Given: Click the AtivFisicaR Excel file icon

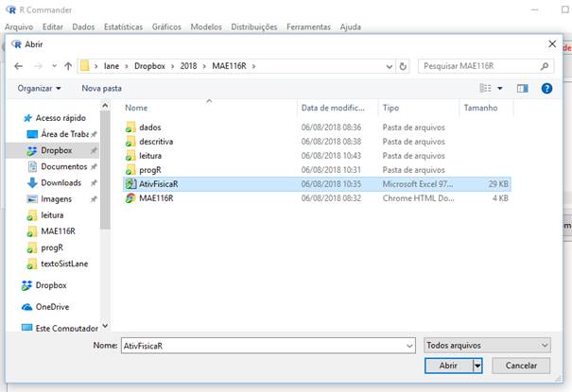Looking at the screenshot, I should pyautogui.click(x=130, y=184).
